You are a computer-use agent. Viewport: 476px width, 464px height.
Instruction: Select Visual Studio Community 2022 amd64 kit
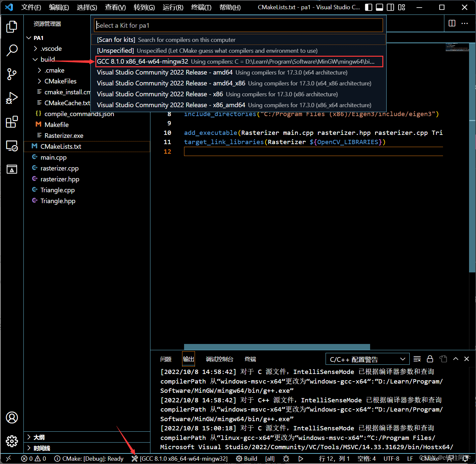238,72
